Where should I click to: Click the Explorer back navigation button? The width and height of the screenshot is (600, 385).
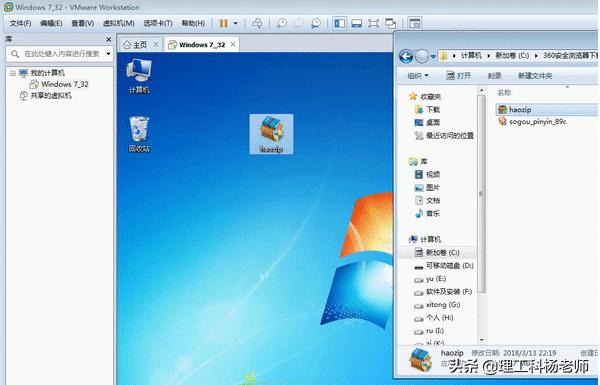406,57
